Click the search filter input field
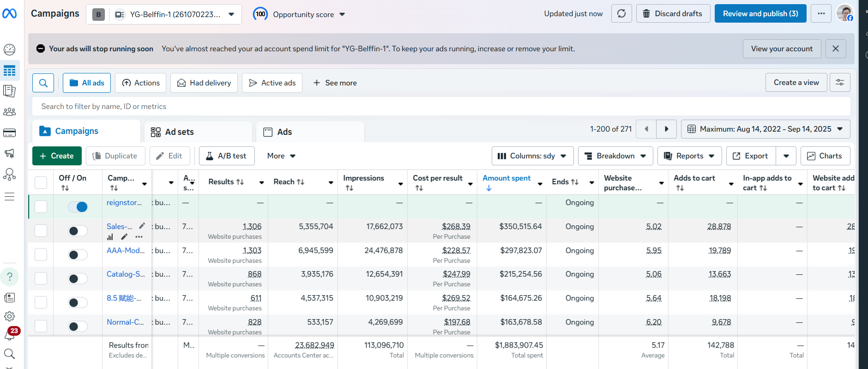Image resolution: width=868 pixels, height=369 pixels. point(441,107)
